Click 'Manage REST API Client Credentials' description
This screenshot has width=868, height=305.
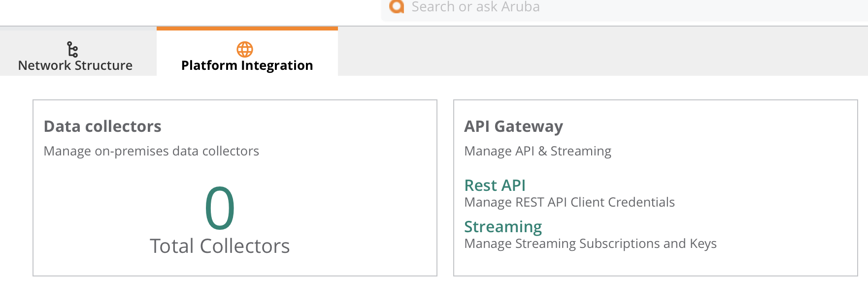click(x=569, y=202)
